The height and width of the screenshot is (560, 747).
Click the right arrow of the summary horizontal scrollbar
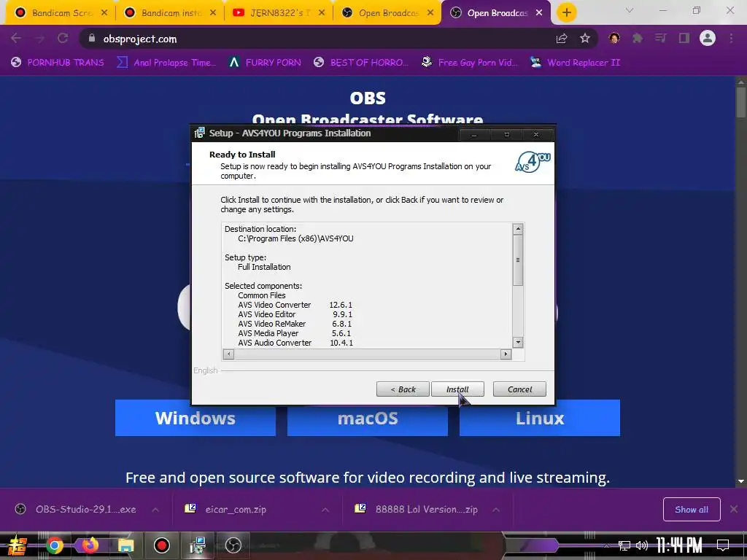(506, 354)
